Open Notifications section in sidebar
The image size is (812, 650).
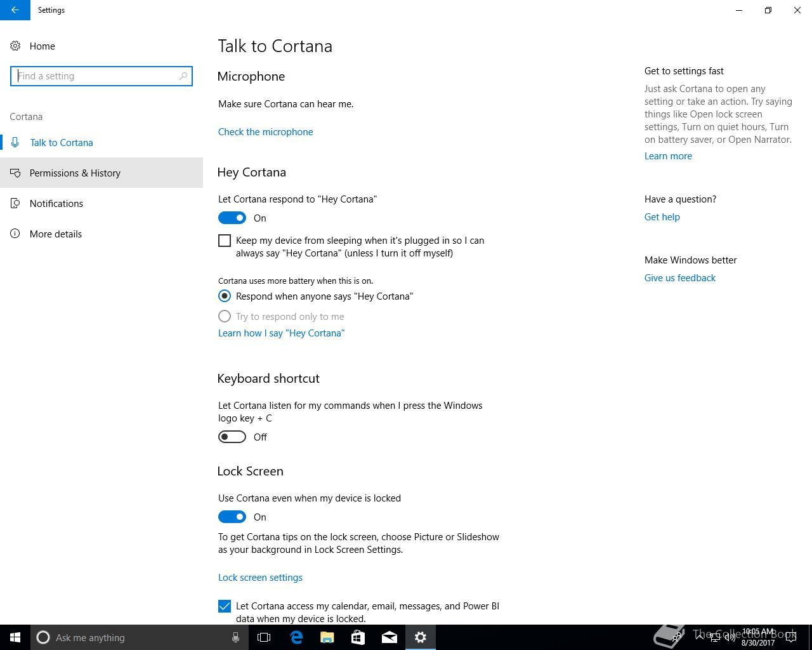coord(101,203)
